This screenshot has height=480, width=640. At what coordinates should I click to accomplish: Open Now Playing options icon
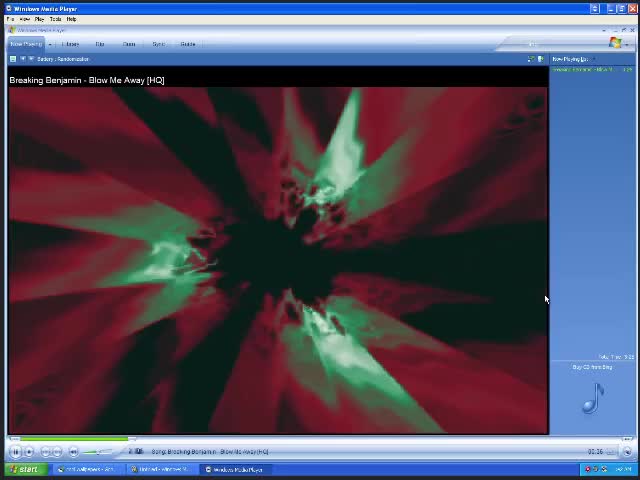(13, 59)
